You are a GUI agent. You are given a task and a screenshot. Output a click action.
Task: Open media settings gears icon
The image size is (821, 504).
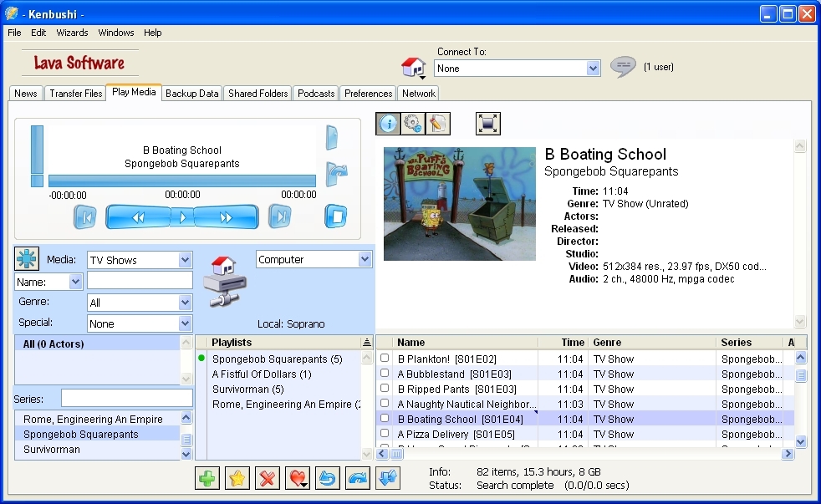click(413, 124)
